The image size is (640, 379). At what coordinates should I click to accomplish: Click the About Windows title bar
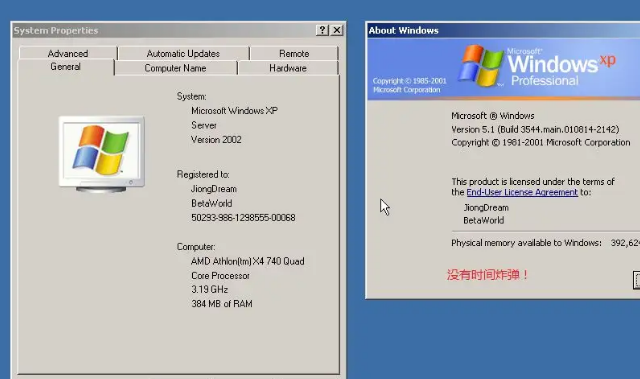click(504, 31)
